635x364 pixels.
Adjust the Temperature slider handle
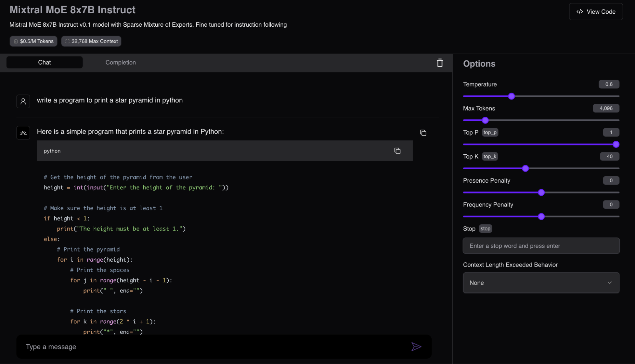pyautogui.click(x=511, y=96)
